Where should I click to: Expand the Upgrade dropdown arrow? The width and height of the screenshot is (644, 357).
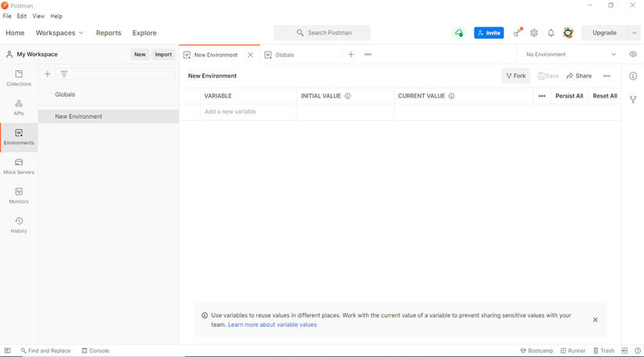pyautogui.click(x=635, y=33)
